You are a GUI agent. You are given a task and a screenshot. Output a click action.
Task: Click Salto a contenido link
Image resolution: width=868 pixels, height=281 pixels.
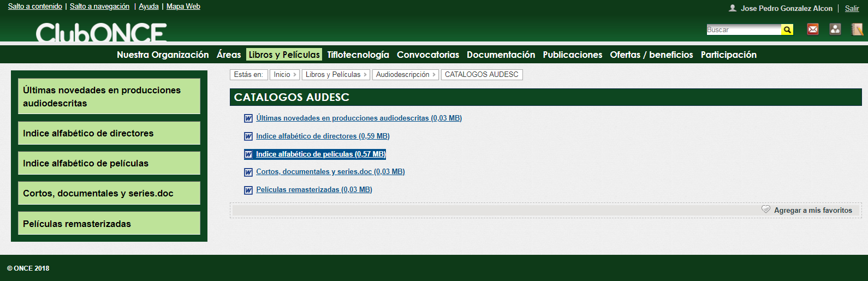35,7
